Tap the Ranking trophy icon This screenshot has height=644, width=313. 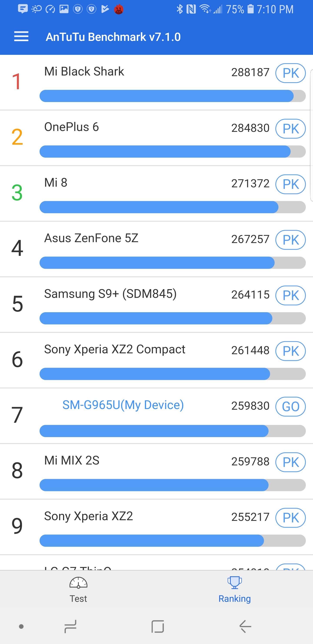(x=235, y=582)
